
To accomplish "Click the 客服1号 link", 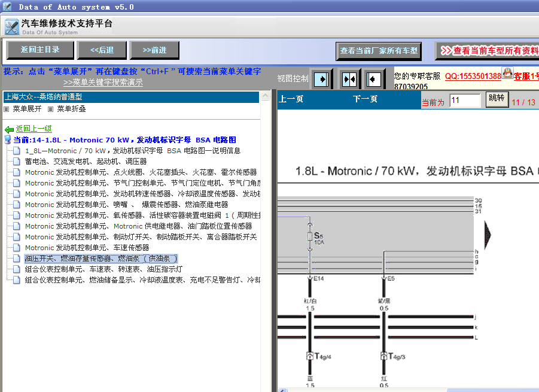I will [x=526, y=77].
